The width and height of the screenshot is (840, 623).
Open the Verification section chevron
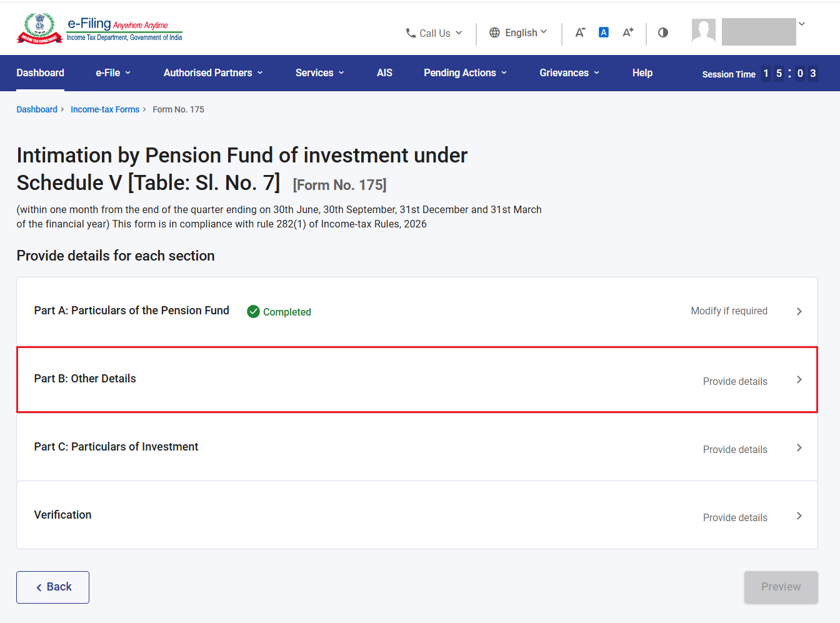[799, 516]
